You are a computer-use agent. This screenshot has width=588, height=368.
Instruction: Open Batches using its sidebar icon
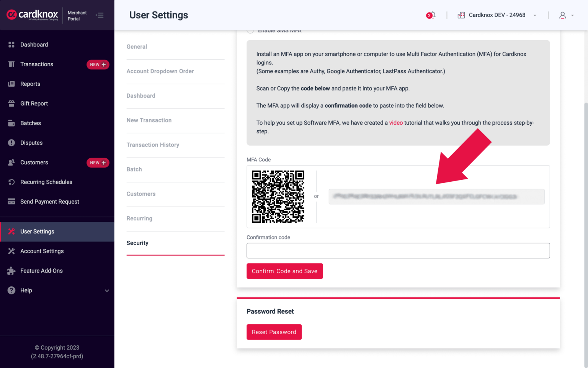11,123
